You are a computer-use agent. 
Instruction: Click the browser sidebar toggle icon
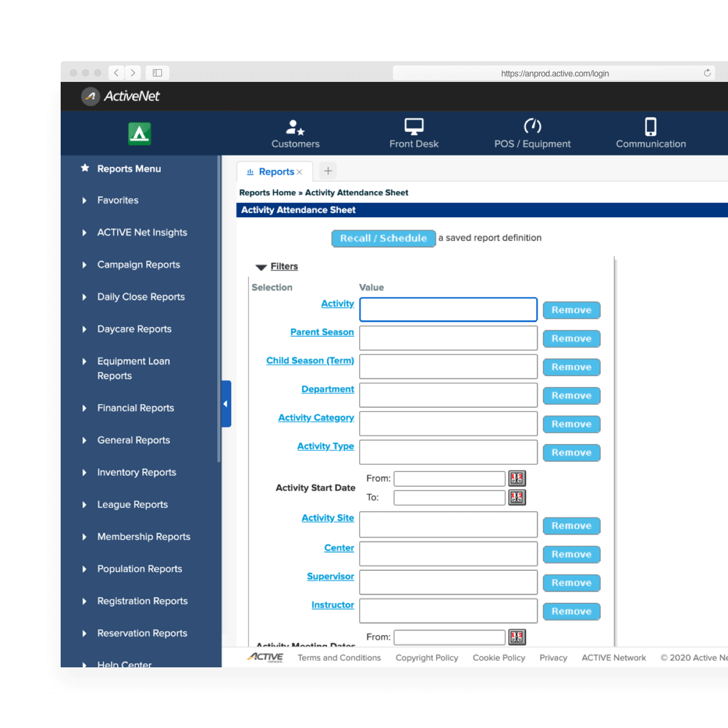(x=157, y=73)
